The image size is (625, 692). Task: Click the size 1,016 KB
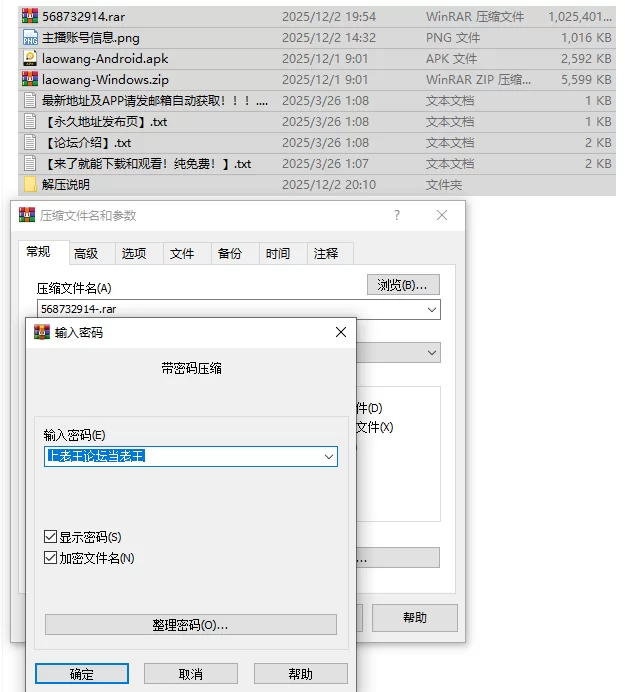click(x=586, y=38)
